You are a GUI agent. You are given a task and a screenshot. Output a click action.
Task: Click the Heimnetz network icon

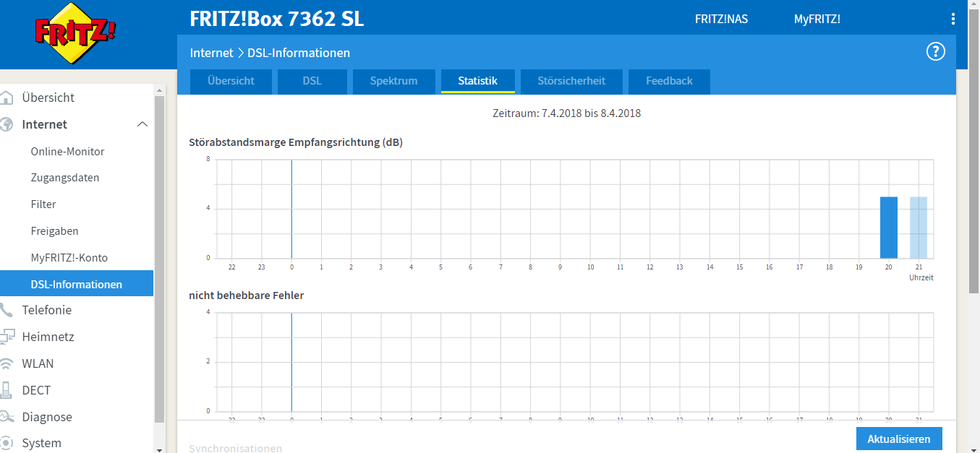[x=7, y=337]
